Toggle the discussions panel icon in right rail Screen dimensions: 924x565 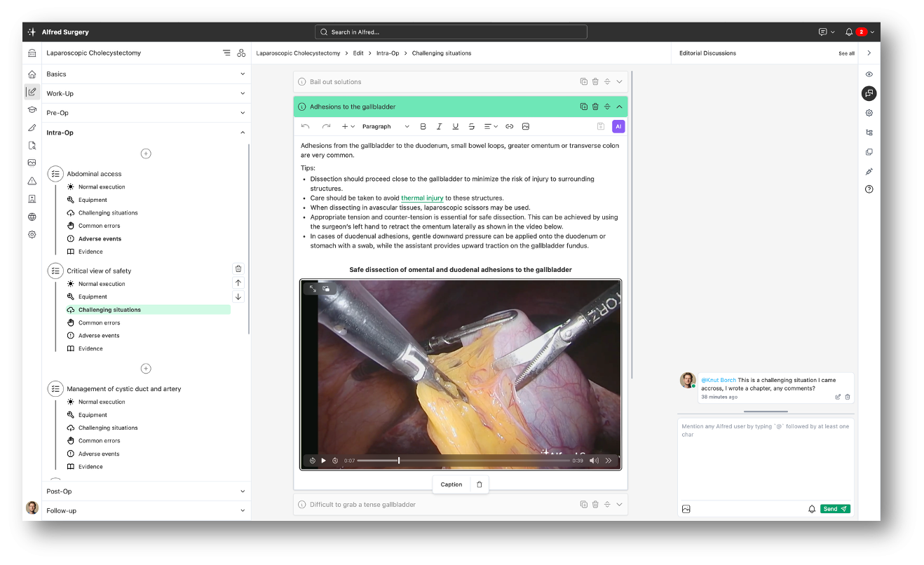point(869,93)
